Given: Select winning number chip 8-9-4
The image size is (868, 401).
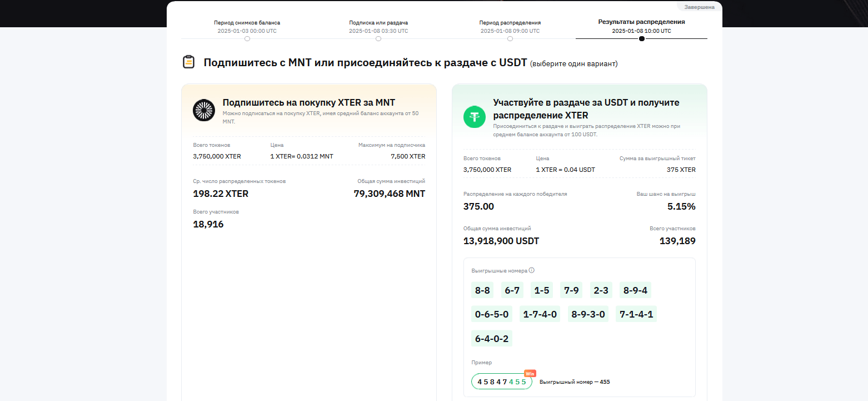Looking at the screenshot, I should click(x=635, y=290).
